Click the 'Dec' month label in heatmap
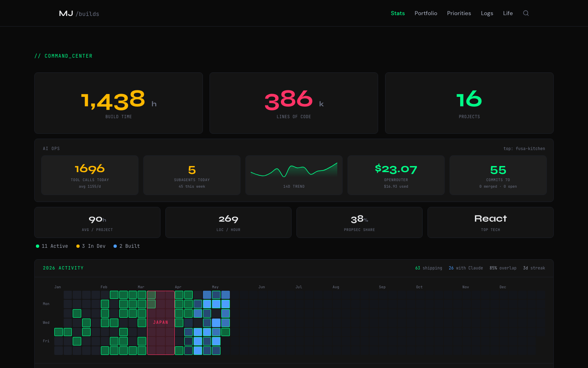588x368 pixels. [x=503, y=287]
